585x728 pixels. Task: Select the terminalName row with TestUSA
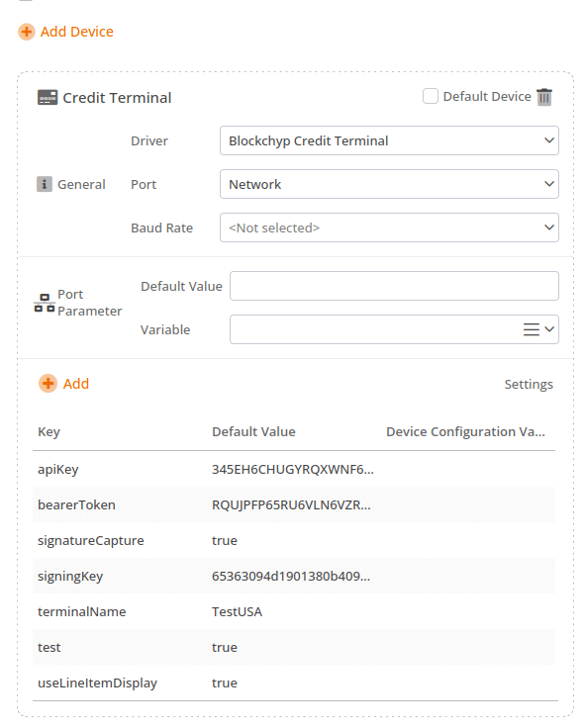pyautogui.click(x=294, y=611)
